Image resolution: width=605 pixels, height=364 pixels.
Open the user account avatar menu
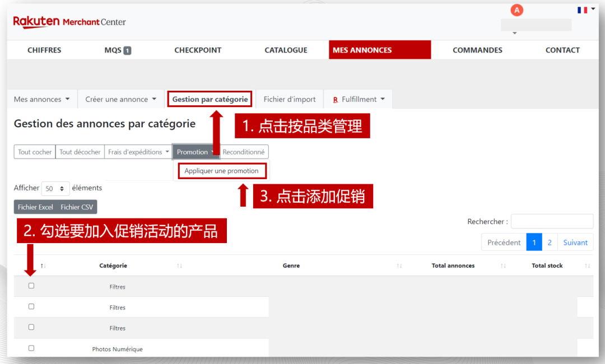pos(516,10)
